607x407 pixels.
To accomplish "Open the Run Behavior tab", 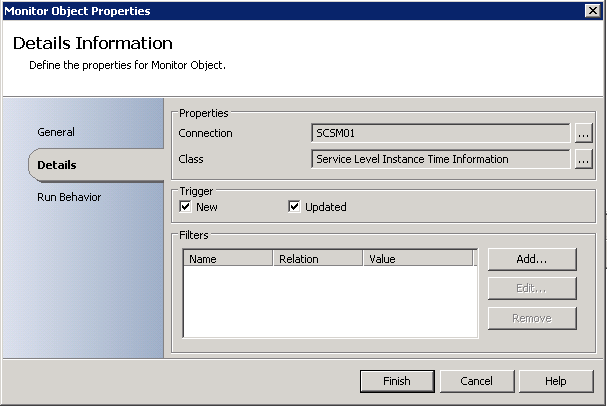I will 69,197.
